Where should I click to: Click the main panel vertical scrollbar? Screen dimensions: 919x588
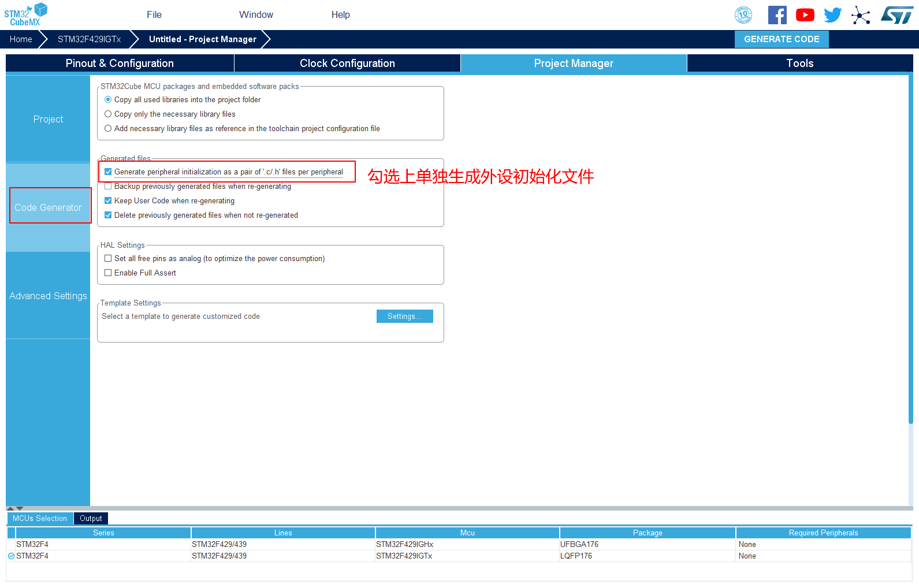911,248
